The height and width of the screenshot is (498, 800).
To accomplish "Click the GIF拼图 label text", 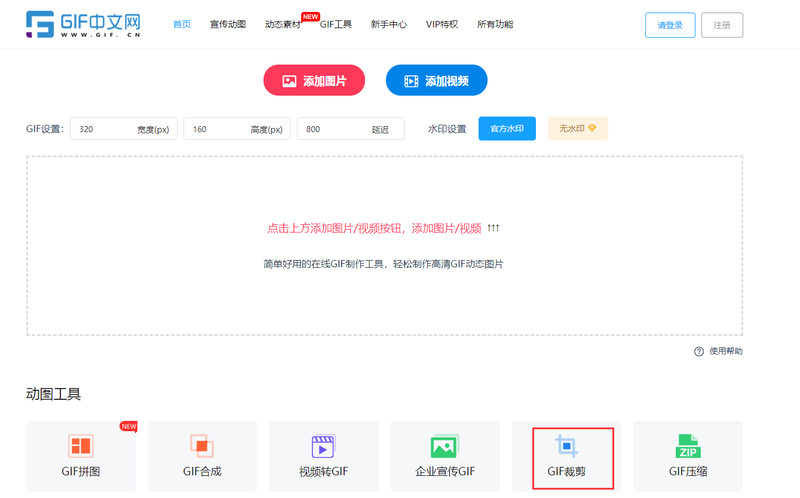I will [x=81, y=471].
